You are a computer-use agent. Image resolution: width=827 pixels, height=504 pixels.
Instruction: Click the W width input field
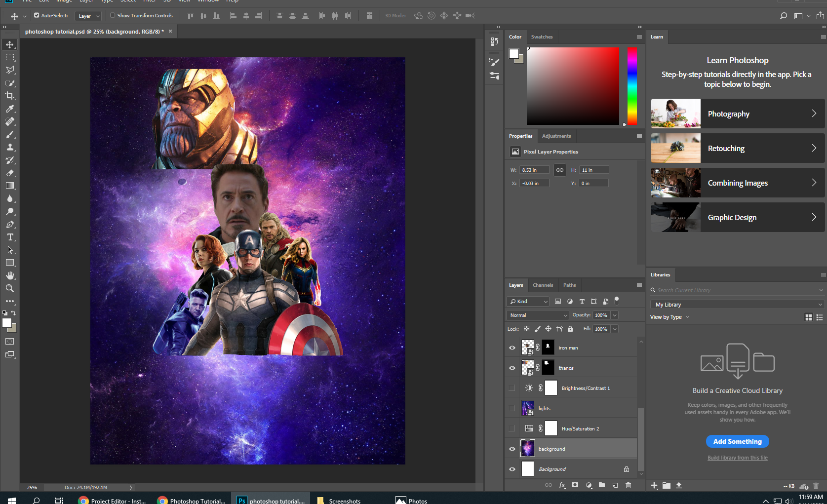[x=534, y=170]
